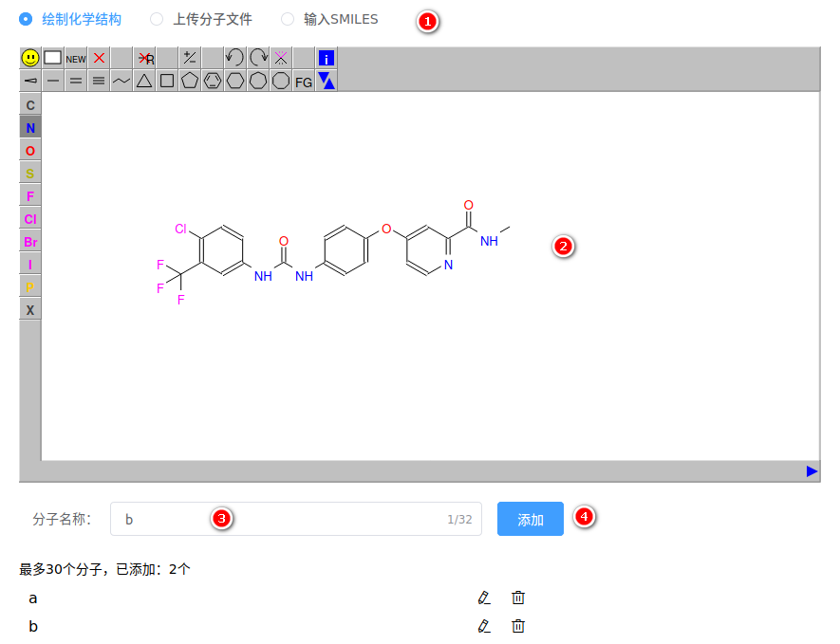840x644 pixels.
Task: Select the 输入SMILES radio option
Action: click(x=288, y=19)
